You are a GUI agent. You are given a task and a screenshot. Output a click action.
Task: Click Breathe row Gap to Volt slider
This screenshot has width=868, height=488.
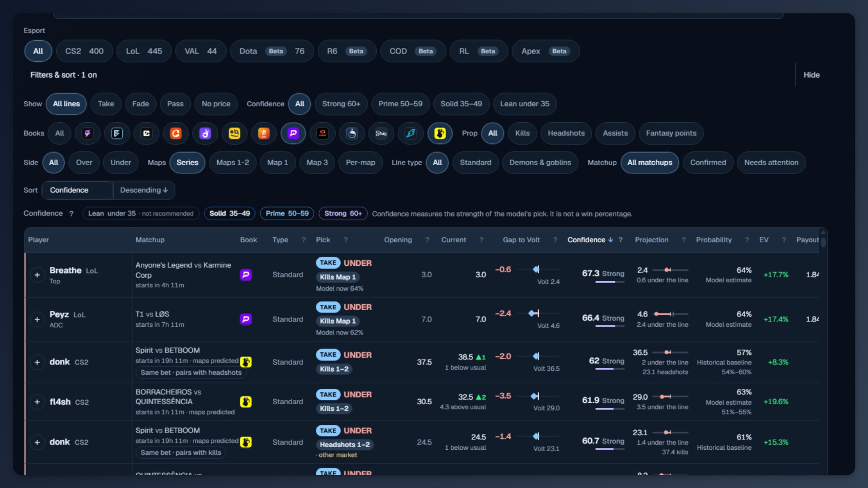pyautogui.click(x=538, y=269)
